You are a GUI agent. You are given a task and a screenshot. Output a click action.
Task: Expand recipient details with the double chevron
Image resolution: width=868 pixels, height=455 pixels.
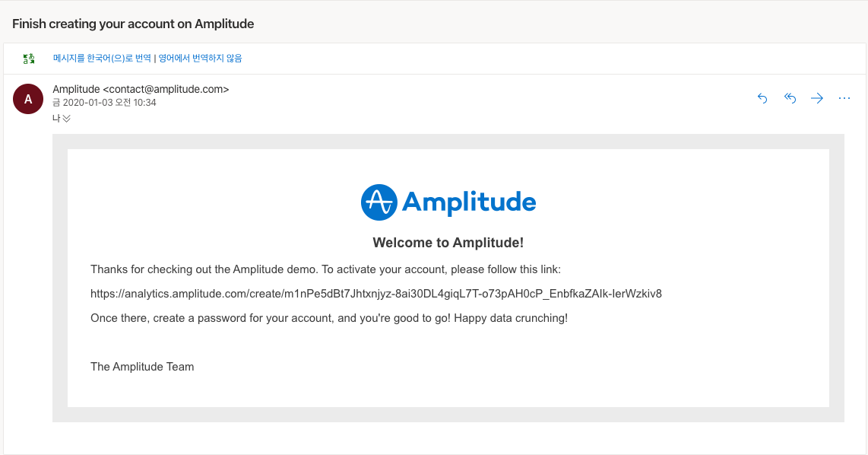(x=66, y=119)
